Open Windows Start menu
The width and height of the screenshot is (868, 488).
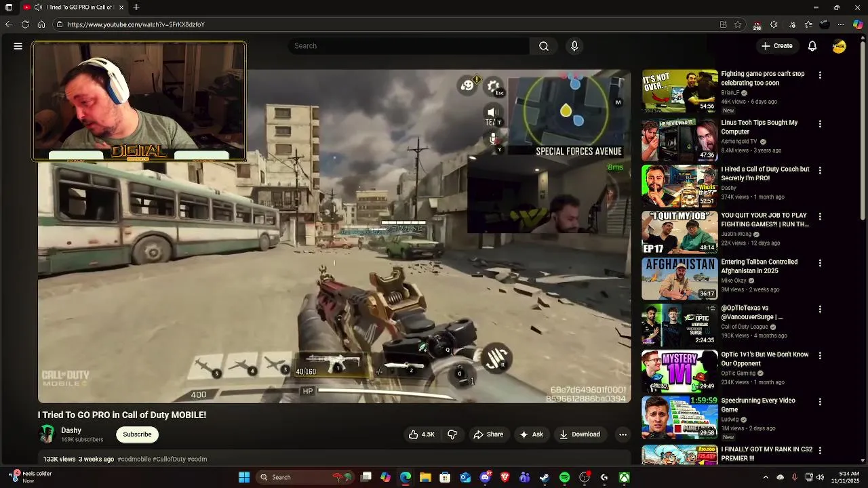pyautogui.click(x=244, y=477)
